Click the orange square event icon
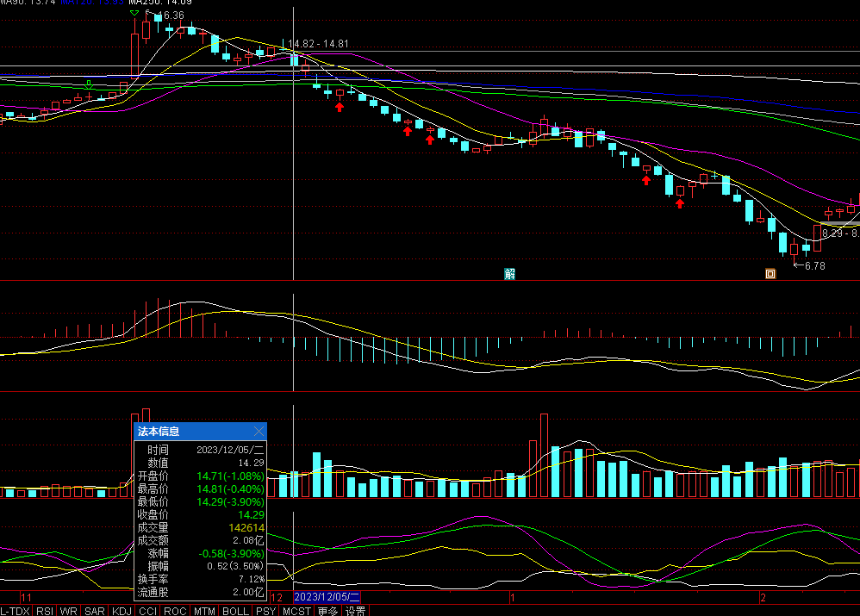The image size is (860, 616). coord(770,274)
